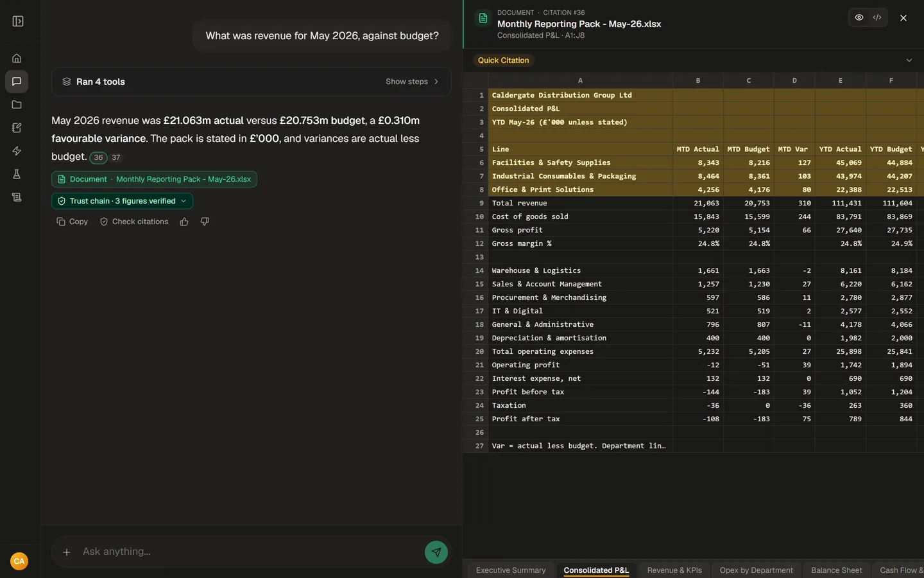Switch to the Revenue & KPIs sheet tab

pyautogui.click(x=674, y=570)
